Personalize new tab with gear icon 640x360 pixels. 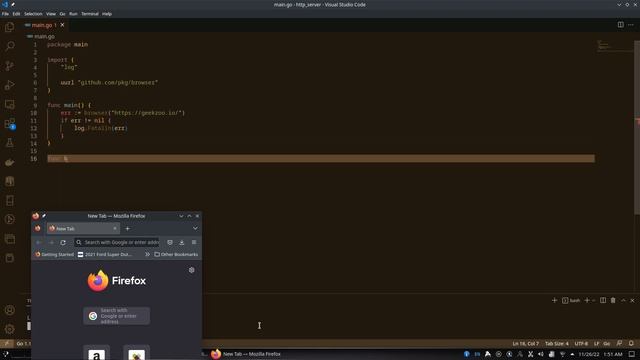pos(191,270)
